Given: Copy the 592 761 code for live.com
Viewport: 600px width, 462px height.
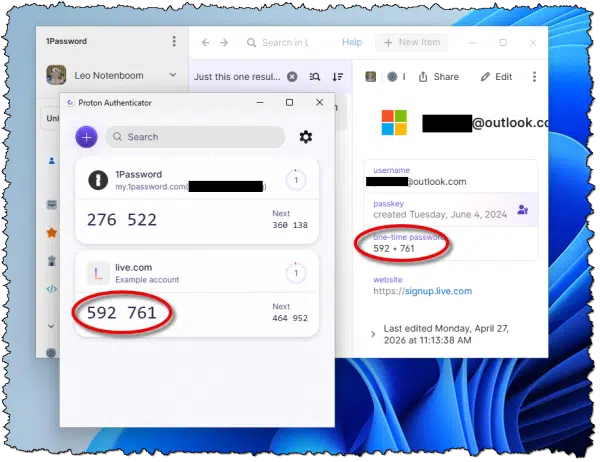Looking at the screenshot, I should (122, 313).
